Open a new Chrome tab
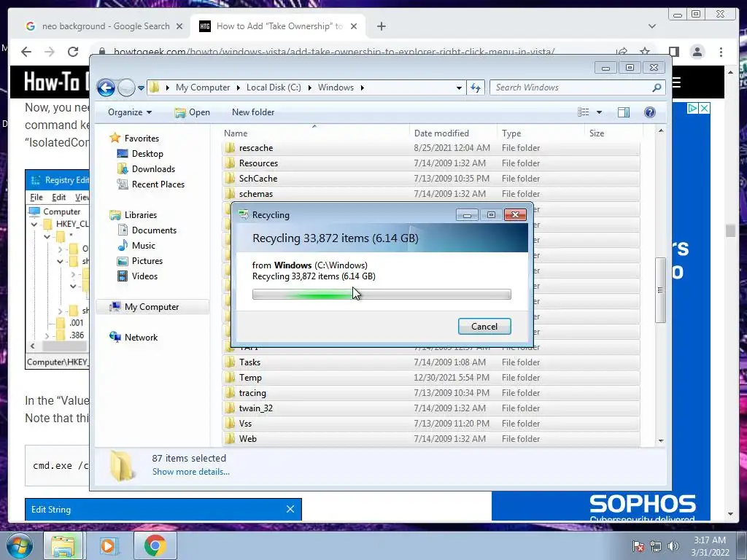The height and width of the screenshot is (560, 747). [381, 26]
